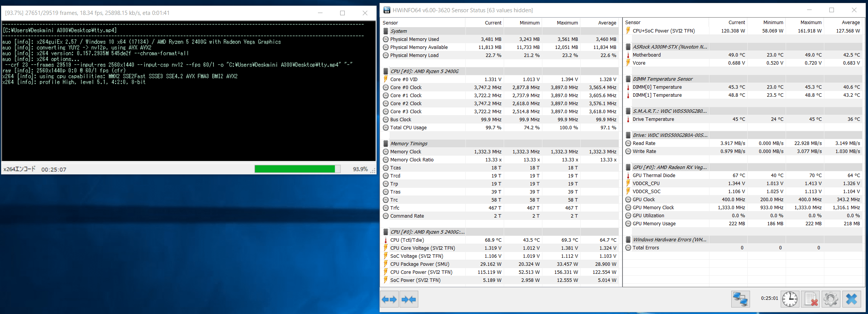
Task: Click the 99.7 % Total CPU Usage value
Action: pyautogui.click(x=493, y=127)
